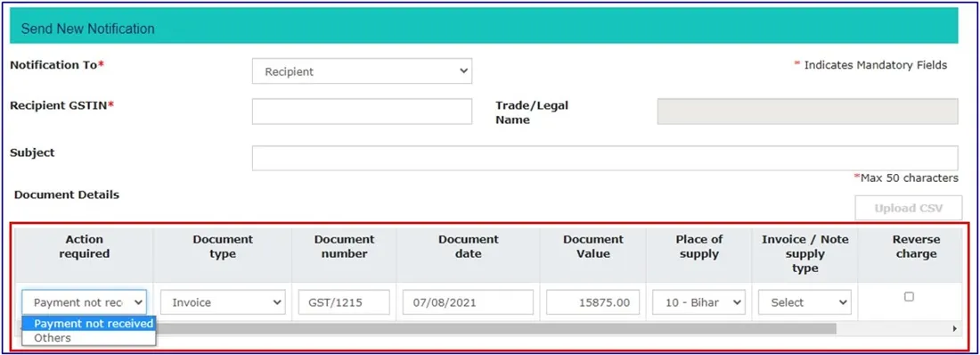Click the Document Value field 15875.00
Screen dimensions: 980x355
coord(593,301)
